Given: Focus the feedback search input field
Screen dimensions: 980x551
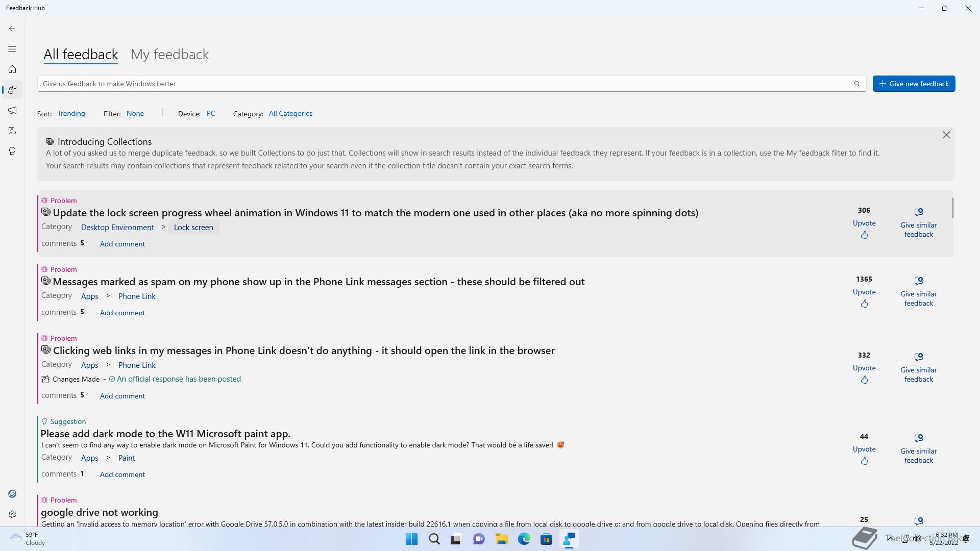Looking at the screenshot, I should tap(444, 84).
